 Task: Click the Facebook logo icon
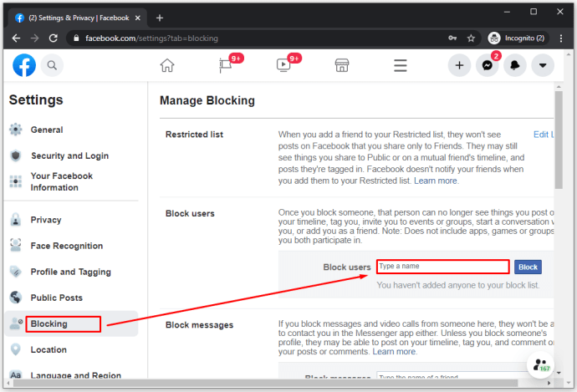(24, 65)
